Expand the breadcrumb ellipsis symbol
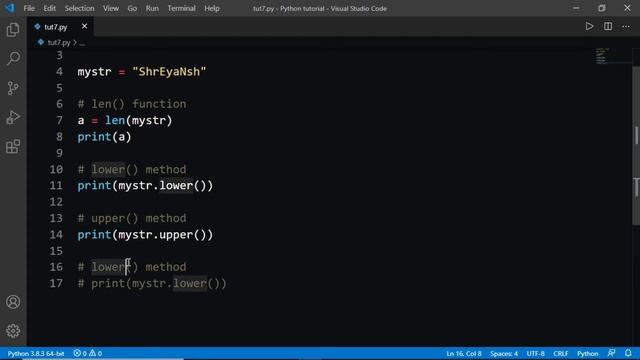Screen dimensions: 640x360 pos(82,43)
